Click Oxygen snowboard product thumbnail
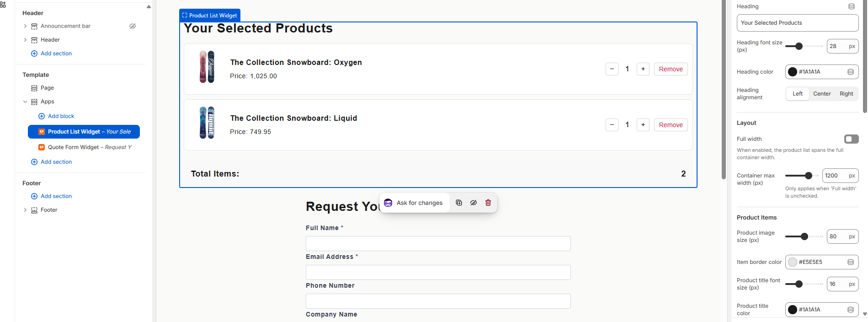Viewport: 868px width, 322px height. pos(207,67)
